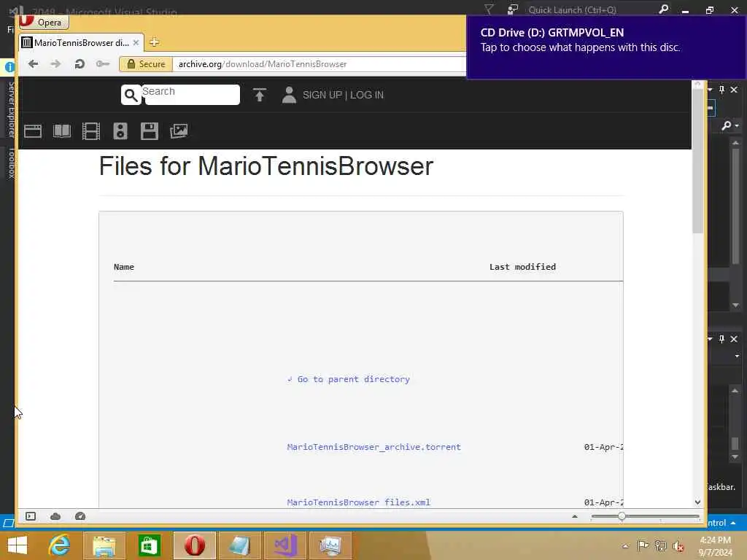Viewport: 747px width, 560px height.
Task: Open MarioTennisBrowser_files.xml link
Action: pyautogui.click(x=358, y=502)
